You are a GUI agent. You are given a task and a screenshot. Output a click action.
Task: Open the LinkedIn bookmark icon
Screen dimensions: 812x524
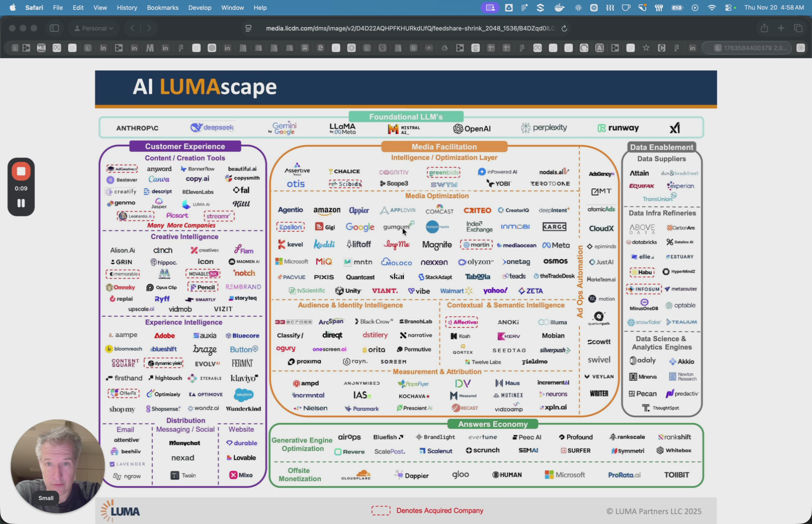tap(102, 48)
